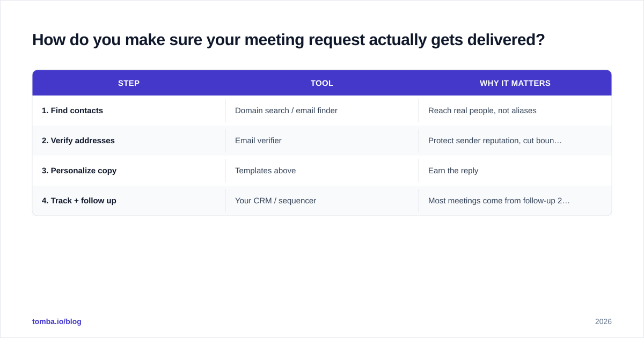Select the 'Your CRM / sequencer' cell
644x338 pixels.
pyautogui.click(x=322, y=201)
